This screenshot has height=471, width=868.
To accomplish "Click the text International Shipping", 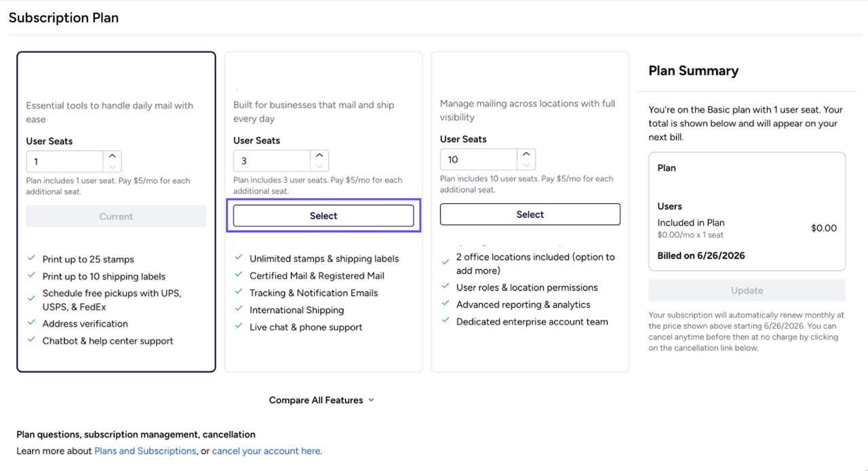I will [297, 310].
